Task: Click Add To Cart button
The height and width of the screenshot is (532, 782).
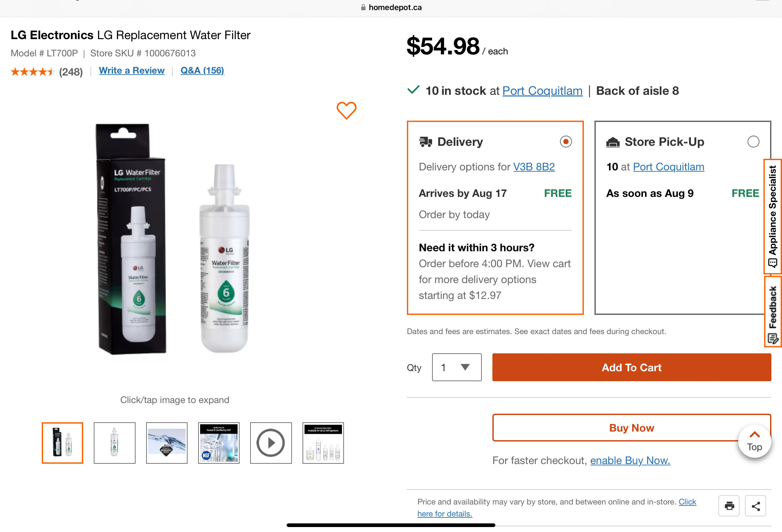Action: coord(631,367)
